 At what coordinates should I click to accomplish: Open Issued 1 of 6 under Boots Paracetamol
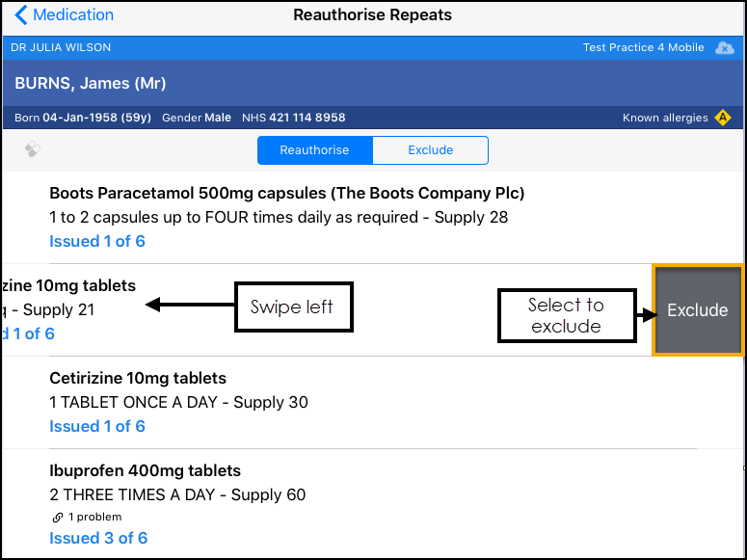[x=97, y=241]
